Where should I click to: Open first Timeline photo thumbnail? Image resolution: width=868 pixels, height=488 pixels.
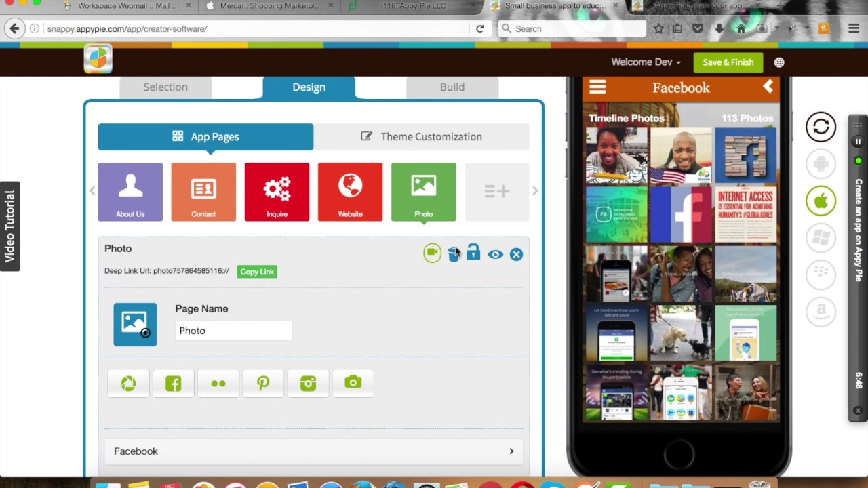pyautogui.click(x=616, y=156)
